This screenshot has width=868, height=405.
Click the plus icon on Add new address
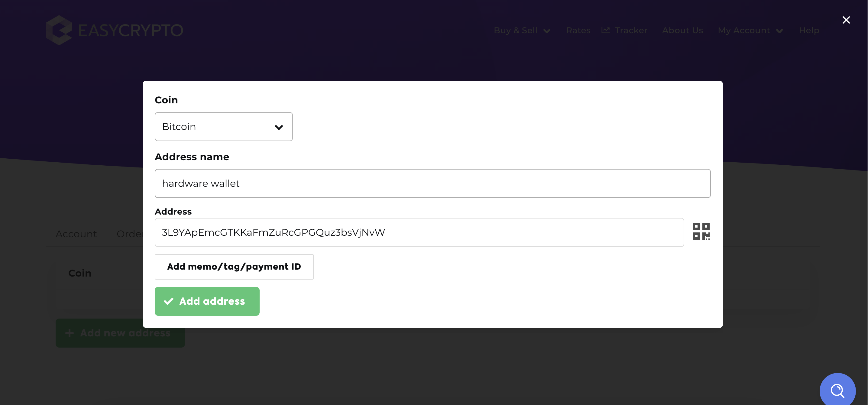[70, 333]
